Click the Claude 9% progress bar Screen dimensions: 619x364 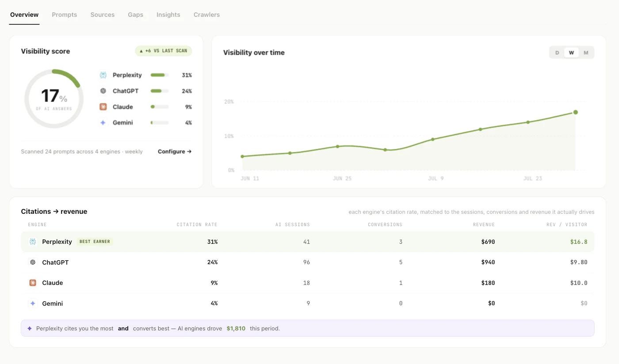[160, 107]
